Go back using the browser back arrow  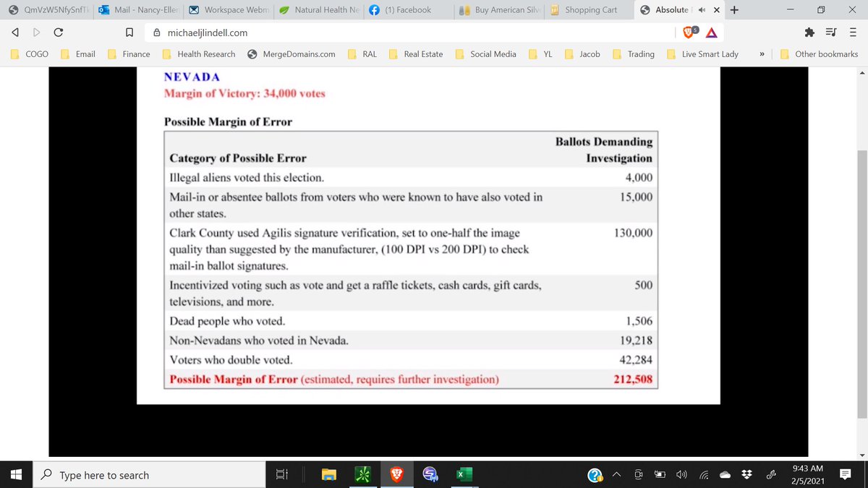pos(14,33)
